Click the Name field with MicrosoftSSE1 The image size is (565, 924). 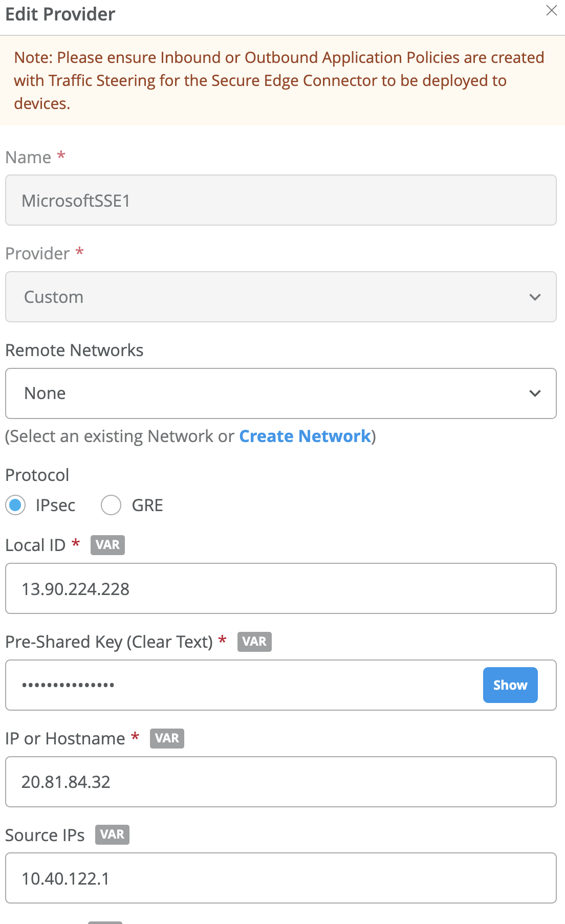pyautogui.click(x=280, y=201)
